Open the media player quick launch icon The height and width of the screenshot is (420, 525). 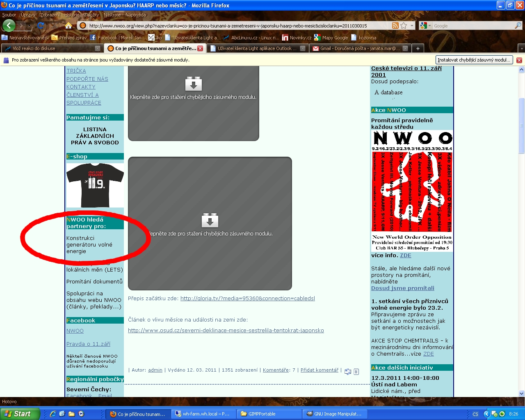(x=81, y=414)
